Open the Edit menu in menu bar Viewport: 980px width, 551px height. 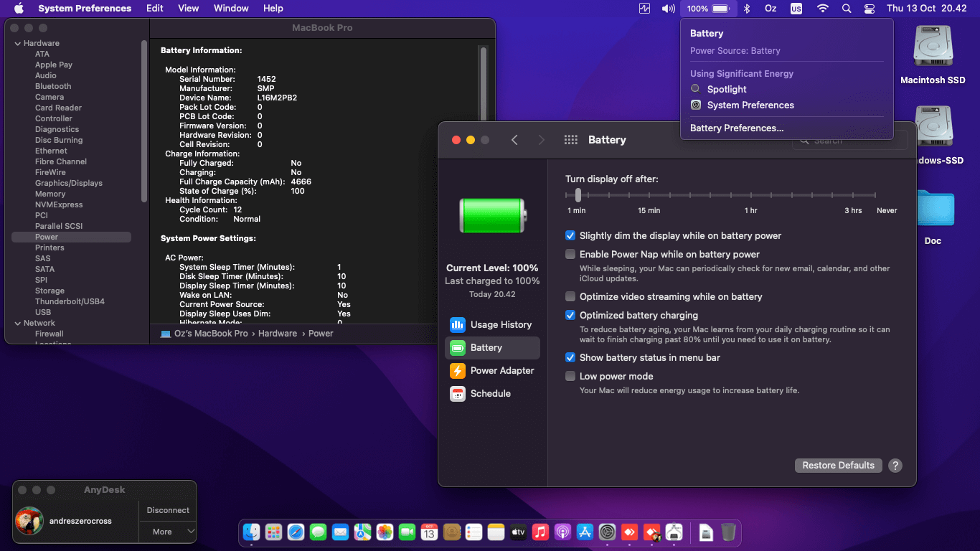tap(154, 9)
